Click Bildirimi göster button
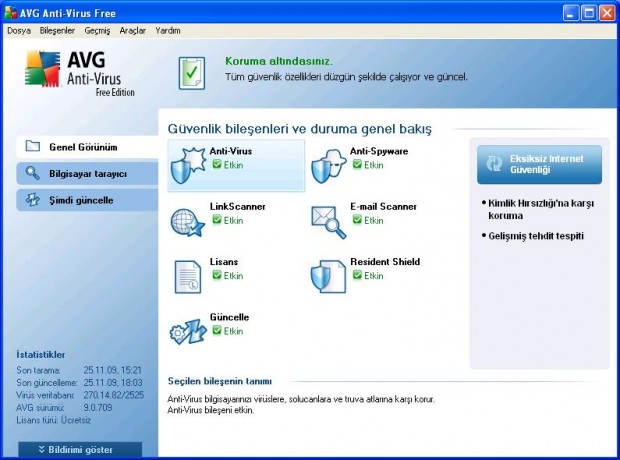The height and width of the screenshot is (460, 620). click(x=80, y=450)
